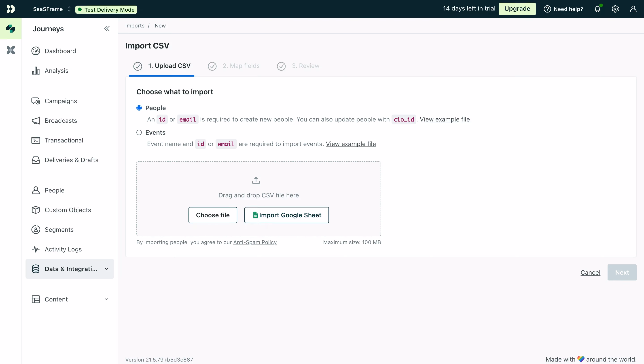This screenshot has width=644, height=364.
Task: Cancel the CSV import
Action: [x=590, y=272]
